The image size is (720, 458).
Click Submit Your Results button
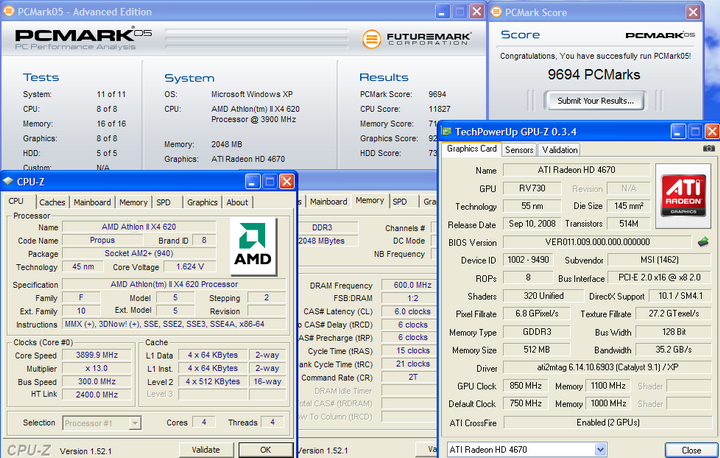coord(595,101)
